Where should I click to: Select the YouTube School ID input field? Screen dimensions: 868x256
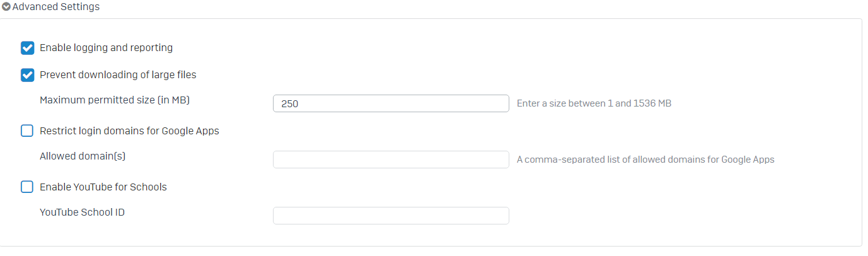coord(391,216)
